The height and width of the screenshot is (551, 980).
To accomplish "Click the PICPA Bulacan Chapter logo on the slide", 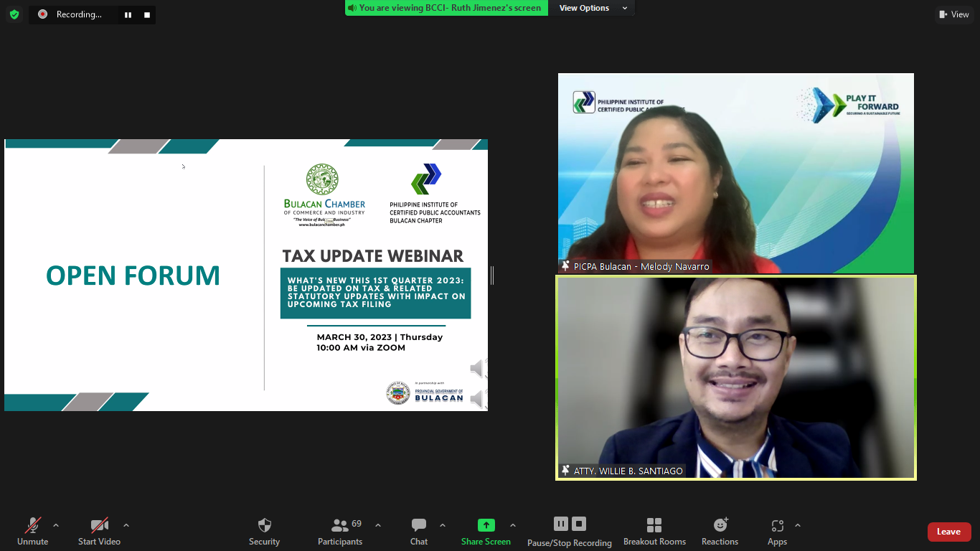I will pyautogui.click(x=435, y=194).
